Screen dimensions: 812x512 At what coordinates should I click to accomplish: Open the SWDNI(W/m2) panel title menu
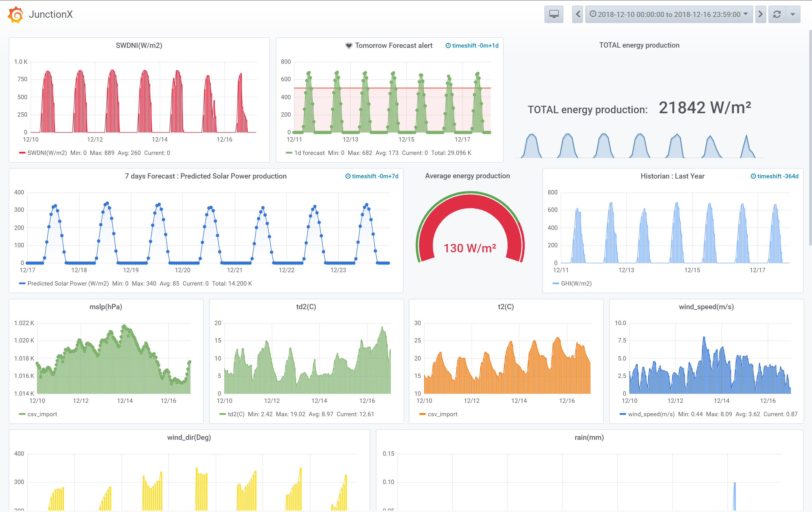(x=139, y=45)
